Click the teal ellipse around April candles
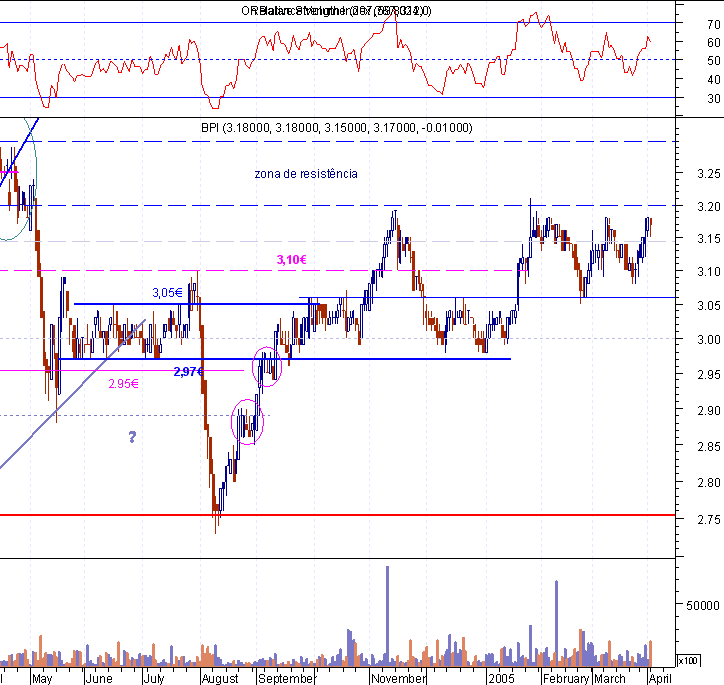Viewport: 724px width, 685px height. pos(16,179)
